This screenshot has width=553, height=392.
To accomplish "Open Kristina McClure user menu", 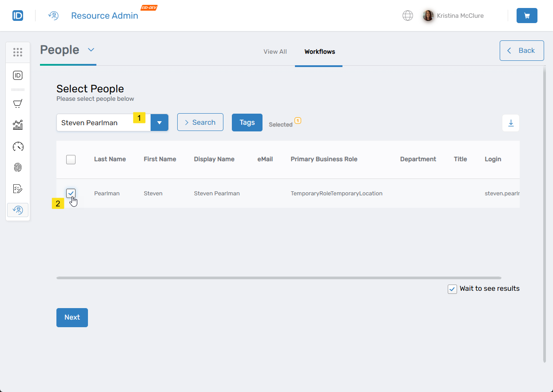I will coord(454,16).
